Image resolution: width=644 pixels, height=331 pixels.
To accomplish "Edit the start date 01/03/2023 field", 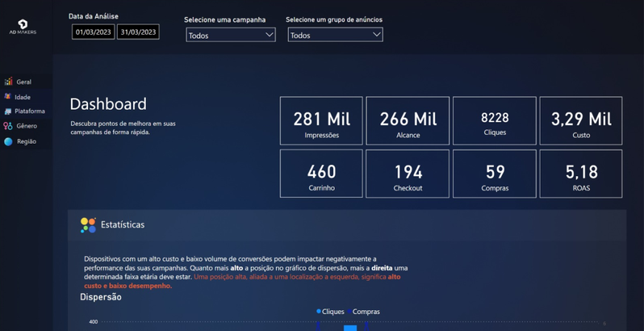I will click(x=93, y=32).
